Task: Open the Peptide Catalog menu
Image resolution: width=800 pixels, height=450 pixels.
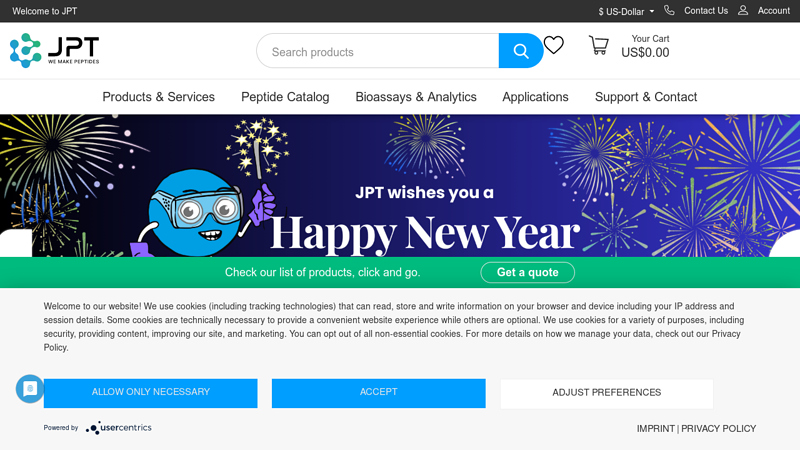Action: [285, 97]
